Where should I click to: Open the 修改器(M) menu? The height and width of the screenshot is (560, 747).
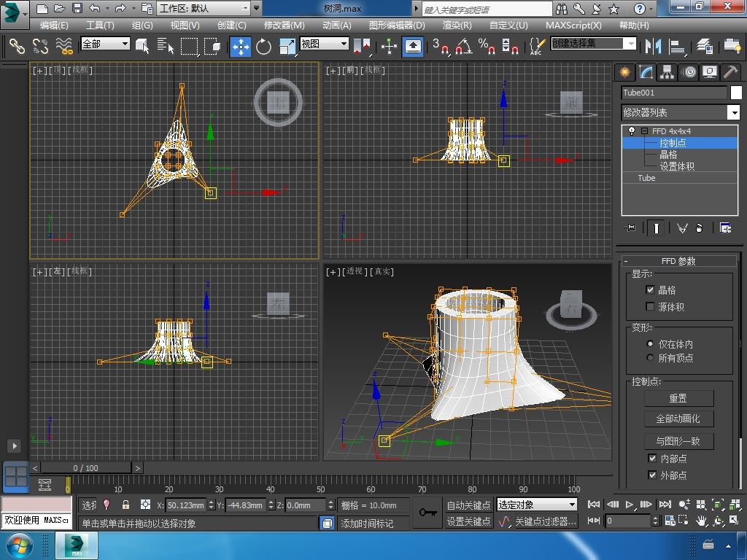(x=284, y=25)
